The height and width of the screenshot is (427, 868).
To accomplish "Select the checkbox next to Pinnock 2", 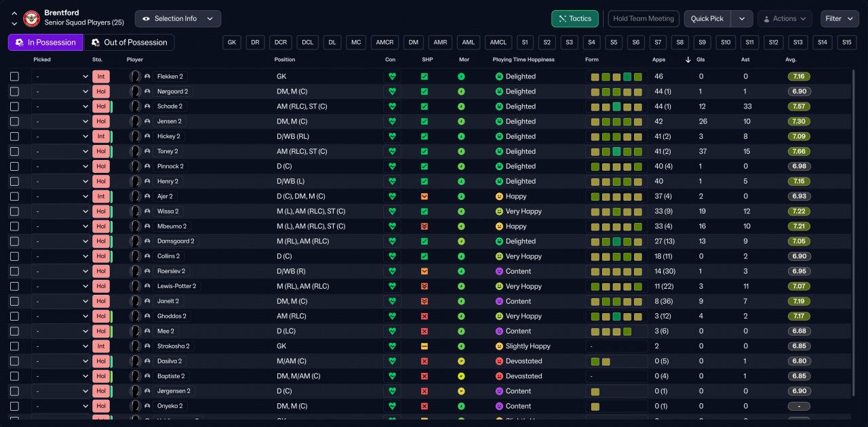I will [14, 166].
